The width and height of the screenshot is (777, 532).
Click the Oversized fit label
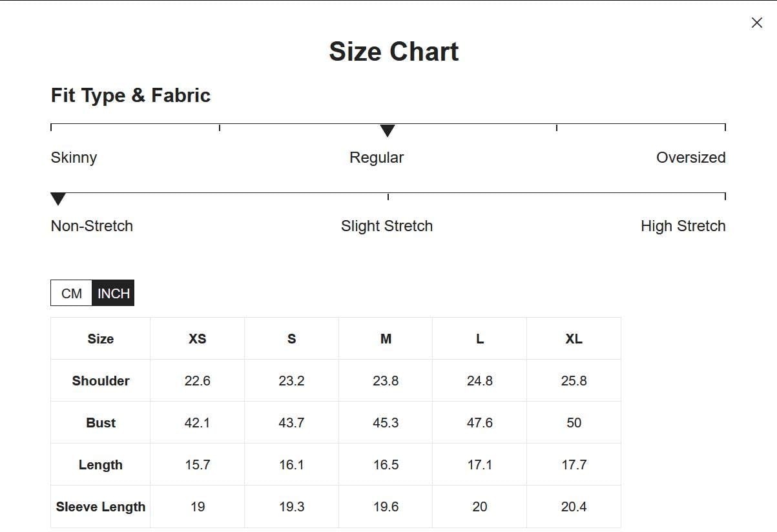tap(691, 158)
